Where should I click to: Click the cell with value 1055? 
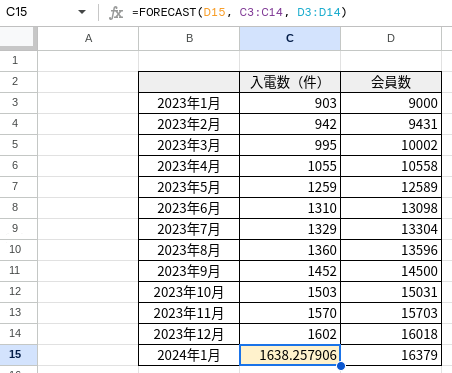[290, 166]
